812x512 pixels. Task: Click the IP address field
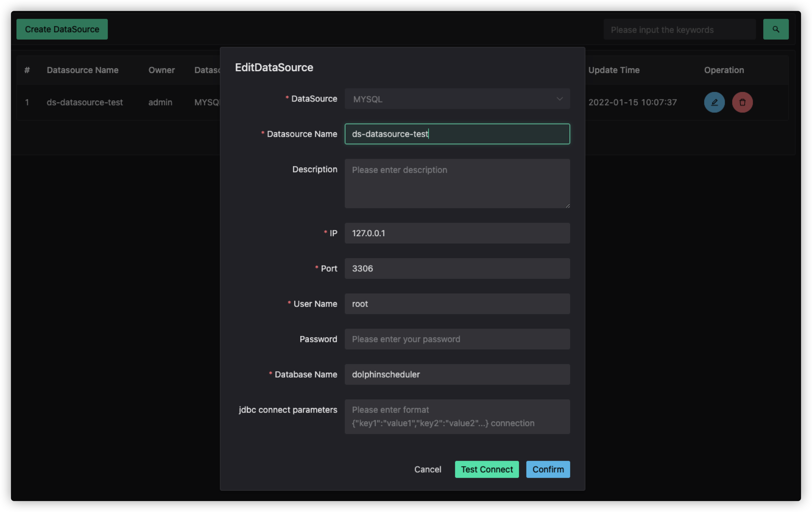click(x=457, y=233)
